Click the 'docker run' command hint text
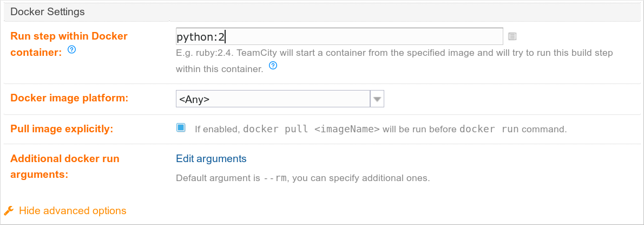 (x=489, y=128)
